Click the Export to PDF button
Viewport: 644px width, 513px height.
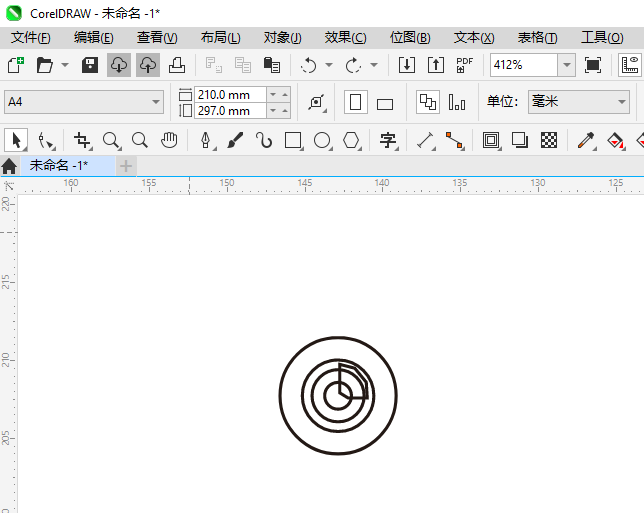pos(464,65)
